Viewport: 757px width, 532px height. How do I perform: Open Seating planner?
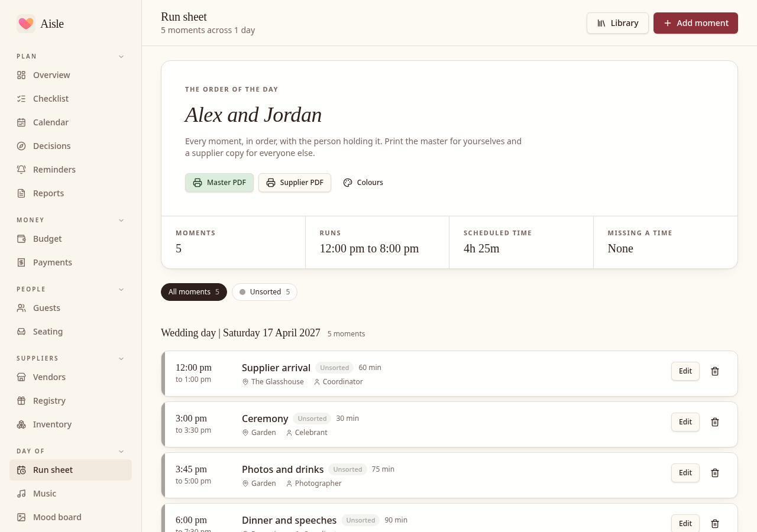pyautogui.click(x=70, y=332)
